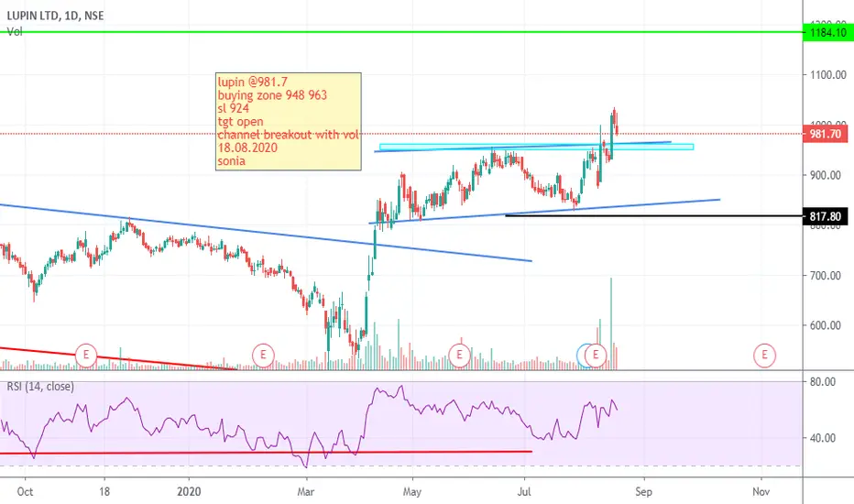Click the 80.00 RSI axis label

coord(823,382)
